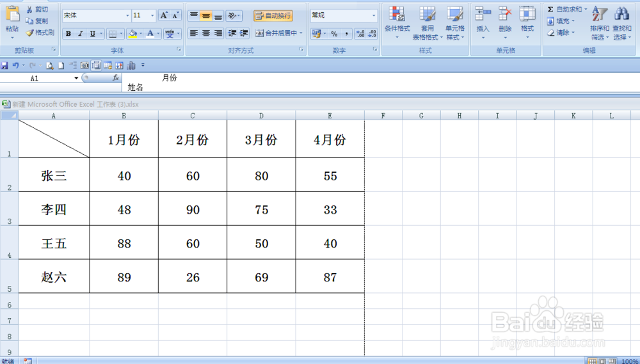Screen dimensions: 640x364
Task: Click the chart icon in quick access toolbar
Action: click(x=131, y=65)
